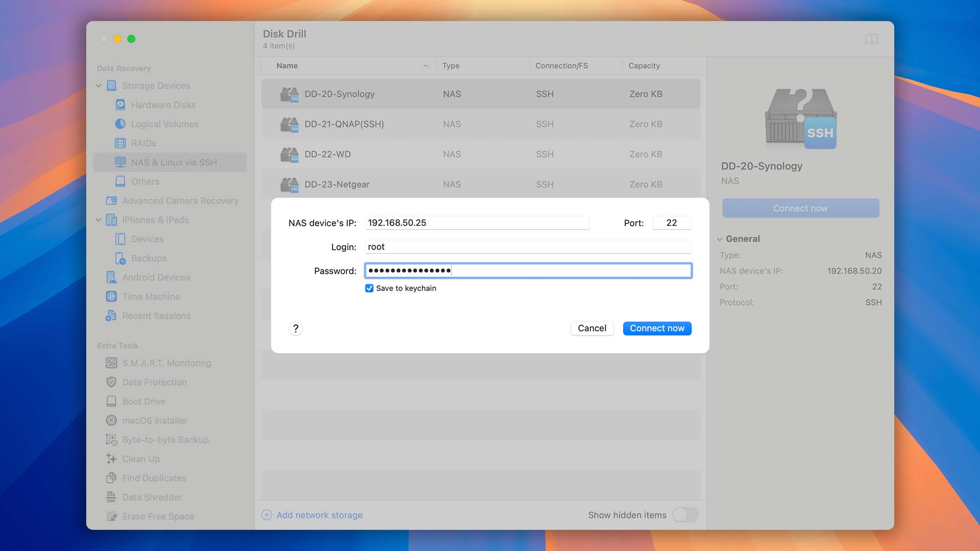
Task: Click the blue Connect now dialog button
Action: click(x=657, y=328)
